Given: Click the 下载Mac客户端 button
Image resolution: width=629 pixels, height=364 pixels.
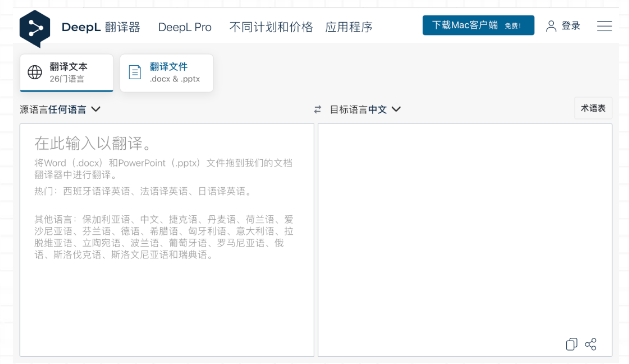Looking at the screenshot, I should [478, 25].
